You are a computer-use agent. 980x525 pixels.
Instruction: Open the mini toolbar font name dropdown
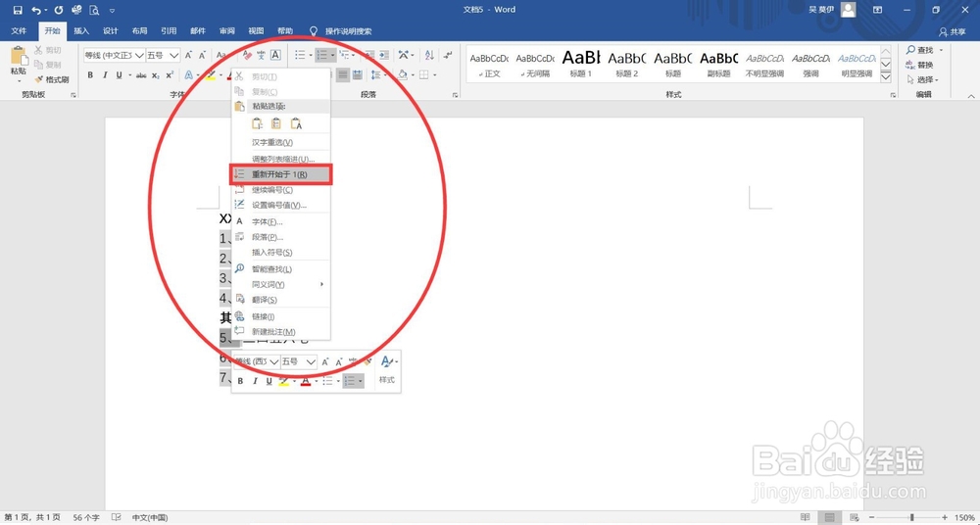273,361
